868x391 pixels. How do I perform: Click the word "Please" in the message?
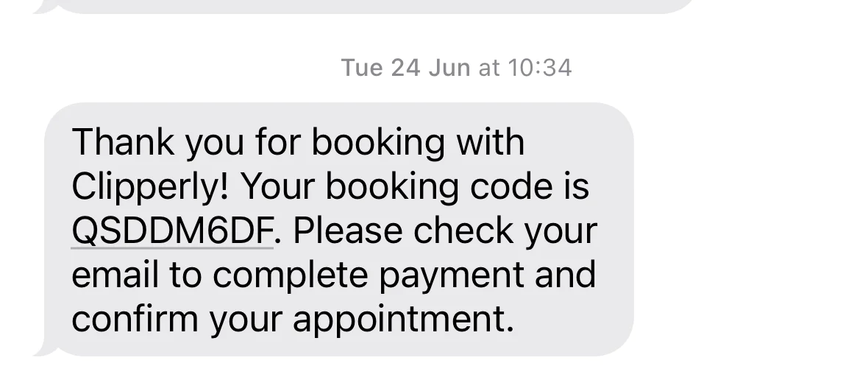point(349,231)
